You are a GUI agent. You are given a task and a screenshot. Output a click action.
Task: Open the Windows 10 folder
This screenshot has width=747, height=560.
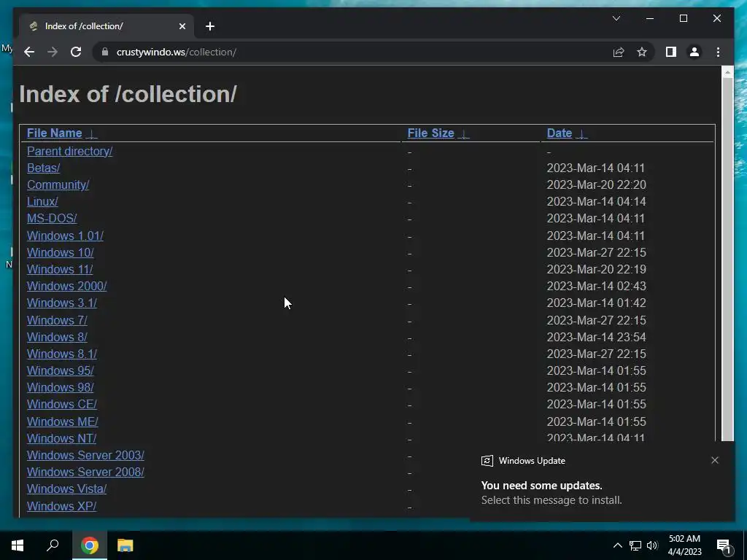click(x=61, y=252)
